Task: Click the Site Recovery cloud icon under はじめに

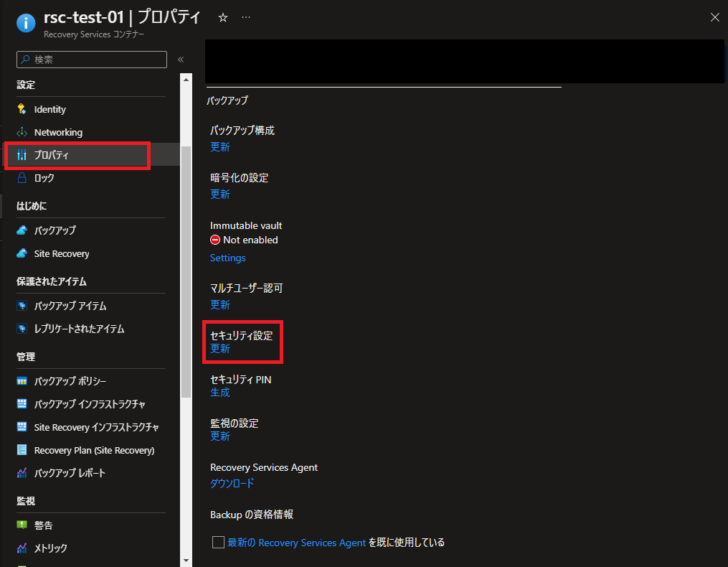Action: pos(22,254)
